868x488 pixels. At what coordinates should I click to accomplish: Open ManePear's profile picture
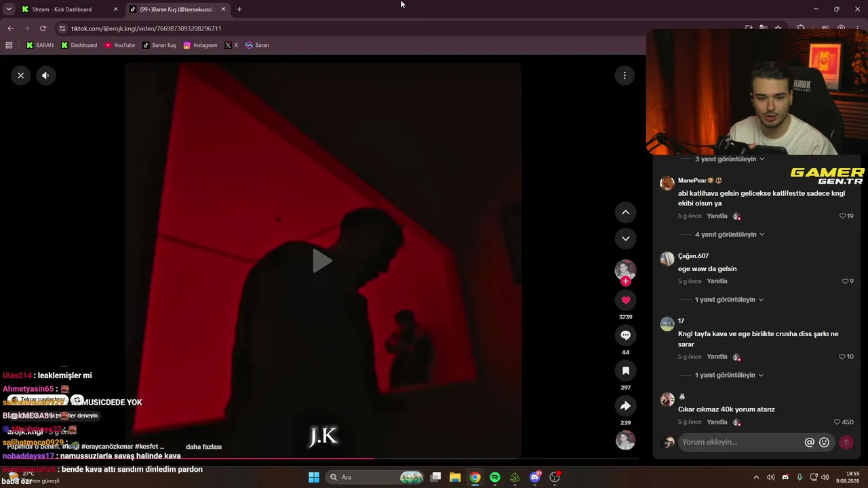667,183
